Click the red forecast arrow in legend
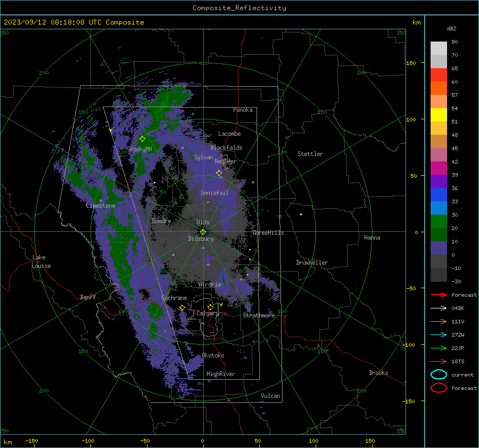This screenshot has width=479, height=448. (439, 295)
